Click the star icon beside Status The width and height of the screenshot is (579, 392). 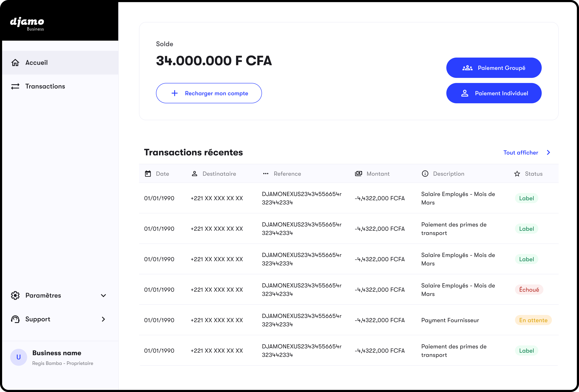(517, 174)
